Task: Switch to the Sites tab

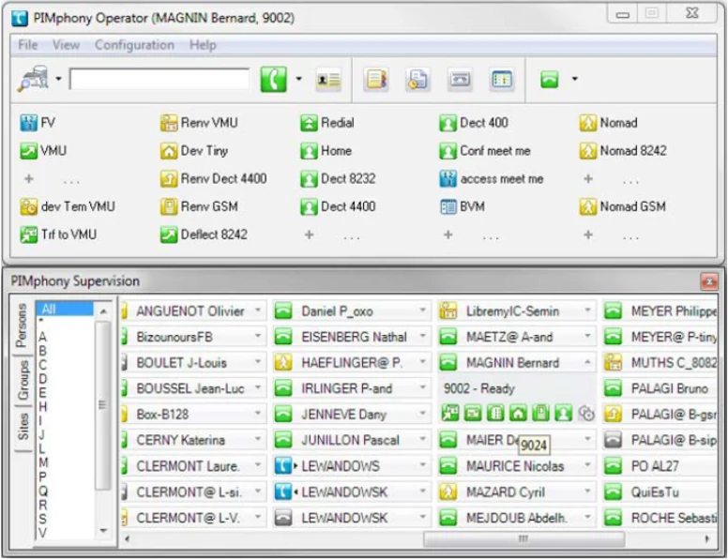Action: click(23, 426)
